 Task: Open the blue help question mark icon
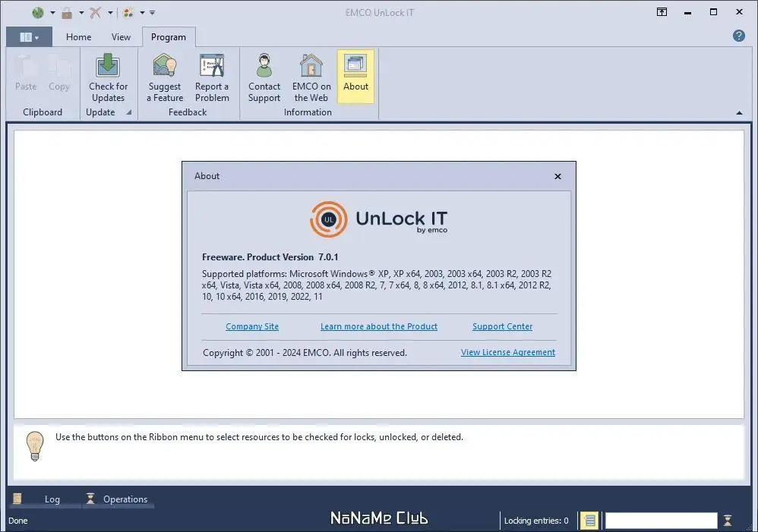(x=739, y=36)
